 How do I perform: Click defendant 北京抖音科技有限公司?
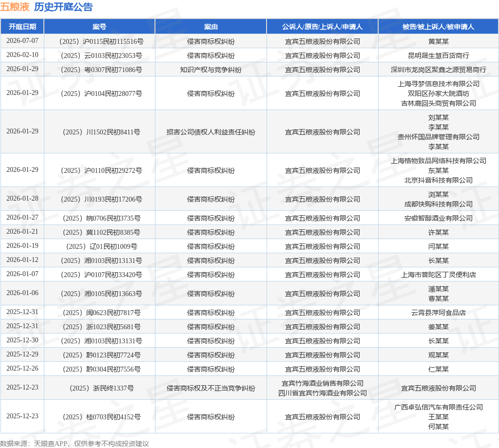click(438, 180)
